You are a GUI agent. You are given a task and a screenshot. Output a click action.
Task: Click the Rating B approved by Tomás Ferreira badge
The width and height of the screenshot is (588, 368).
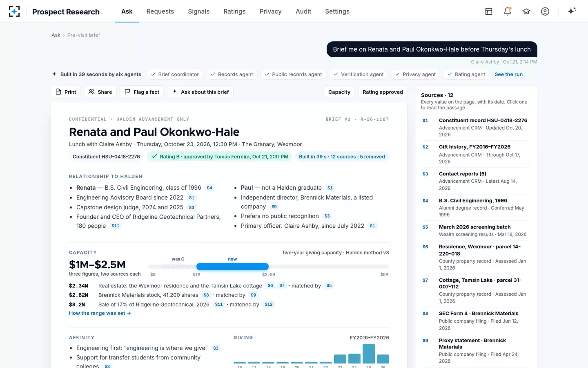coord(219,157)
